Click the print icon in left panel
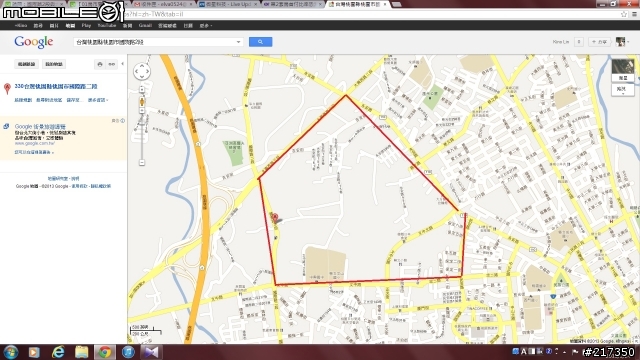The height and width of the screenshot is (360, 640). tap(100, 64)
